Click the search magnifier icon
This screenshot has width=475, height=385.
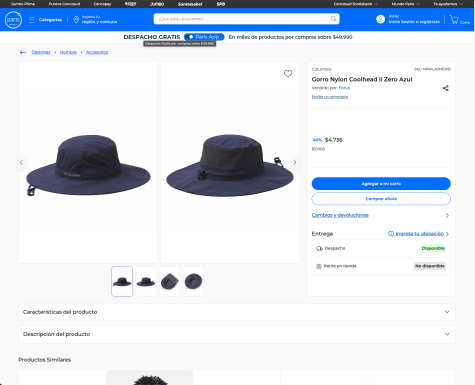[x=333, y=19]
